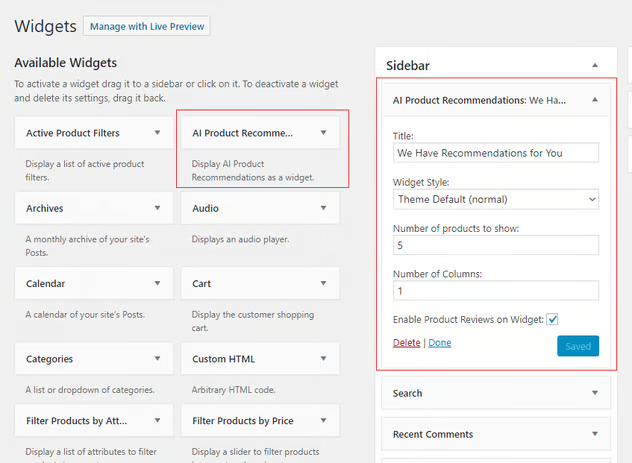Expand the Search widget in sidebar
This screenshot has height=463, width=632.
point(595,393)
